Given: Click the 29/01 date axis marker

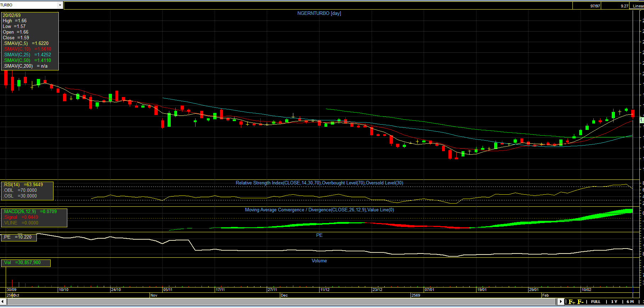Looking at the screenshot, I should pyautogui.click(x=534, y=290).
